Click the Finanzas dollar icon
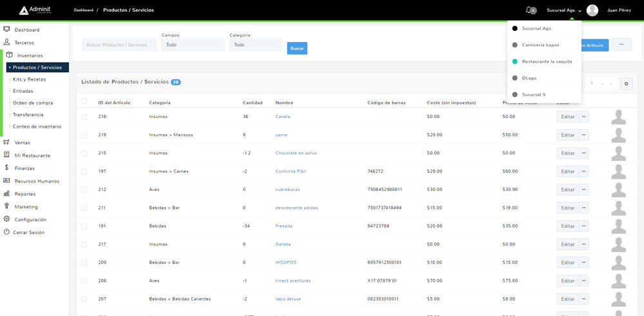This screenshot has width=644, height=316. [x=6, y=168]
